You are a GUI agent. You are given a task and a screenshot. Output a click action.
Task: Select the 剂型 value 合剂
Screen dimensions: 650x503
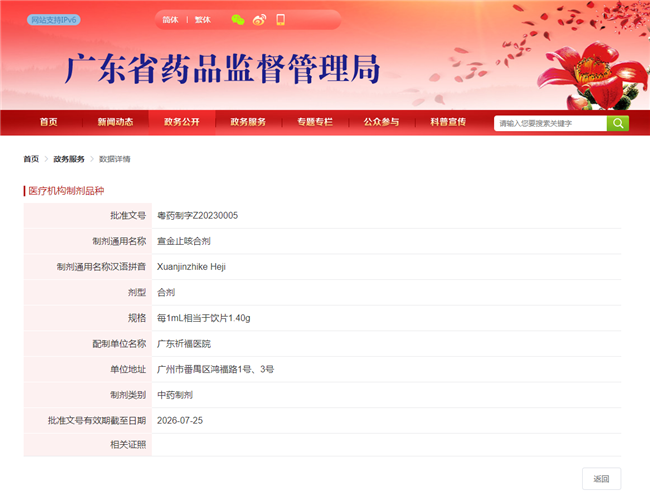tap(166, 292)
